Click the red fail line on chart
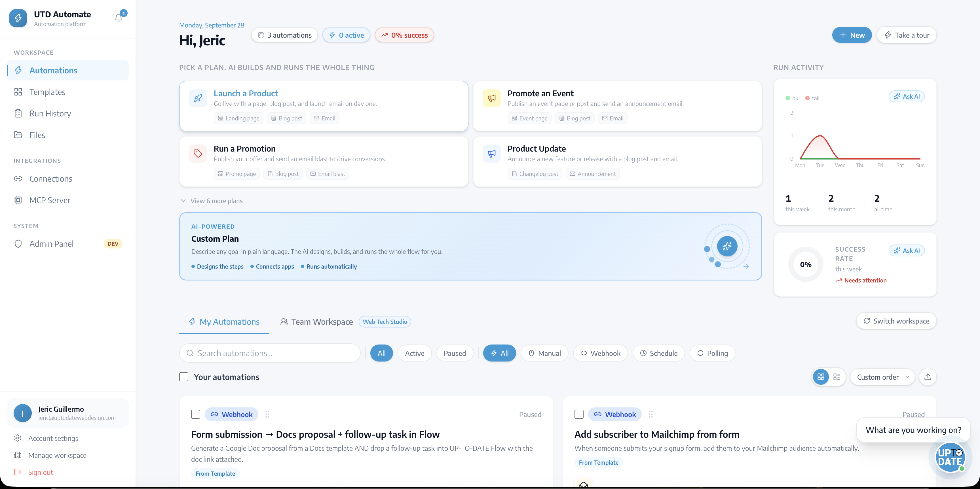Image resolution: width=980 pixels, height=489 pixels. (820, 136)
